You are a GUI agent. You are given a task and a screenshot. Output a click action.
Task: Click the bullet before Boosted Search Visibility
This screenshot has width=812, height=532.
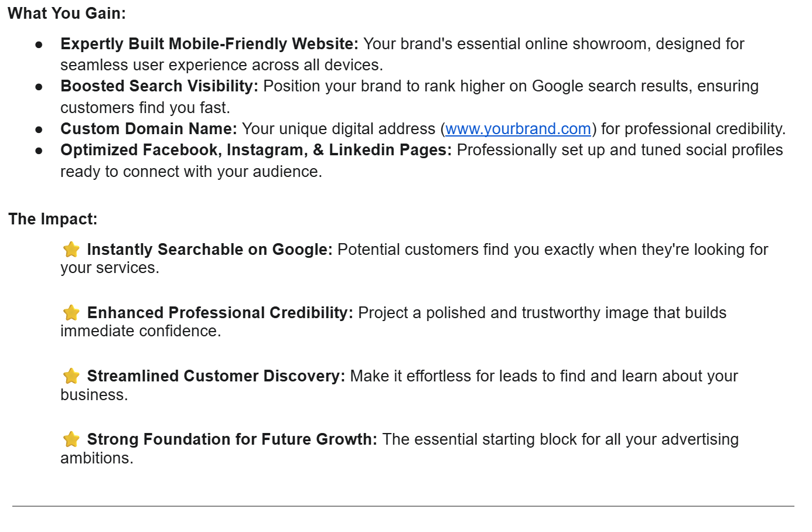pyautogui.click(x=39, y=87)
